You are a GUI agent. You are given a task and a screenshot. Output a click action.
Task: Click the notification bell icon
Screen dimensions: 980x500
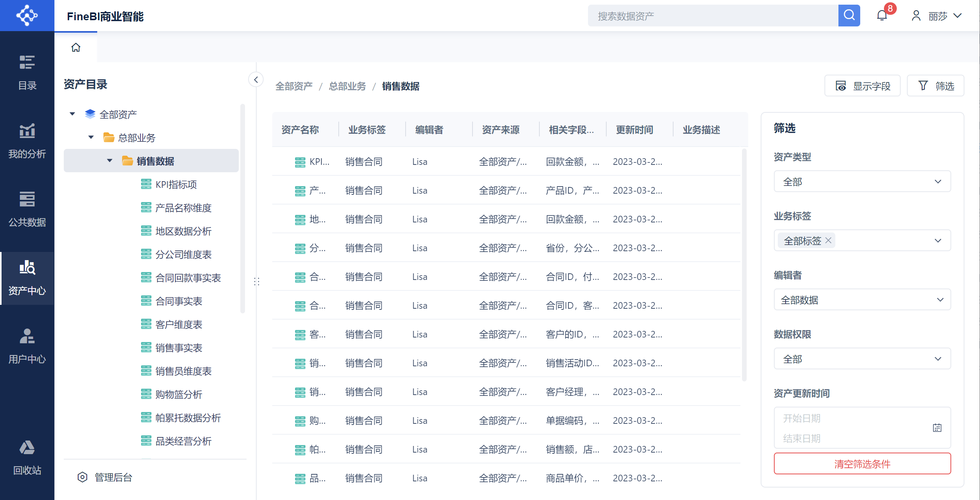(x=882, y=16)
